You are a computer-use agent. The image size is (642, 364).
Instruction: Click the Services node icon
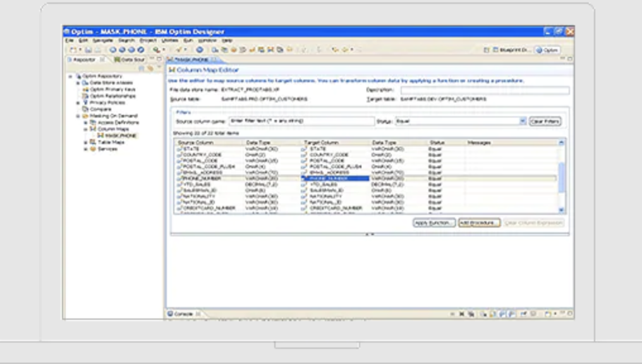[x=92, y=149]
